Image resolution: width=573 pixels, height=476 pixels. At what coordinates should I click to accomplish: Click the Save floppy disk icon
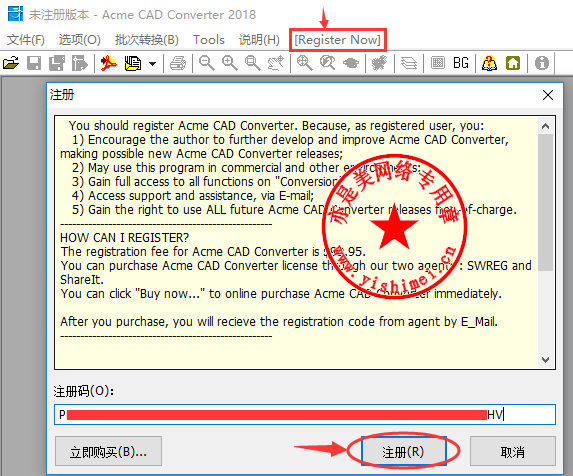pos(34,63)
